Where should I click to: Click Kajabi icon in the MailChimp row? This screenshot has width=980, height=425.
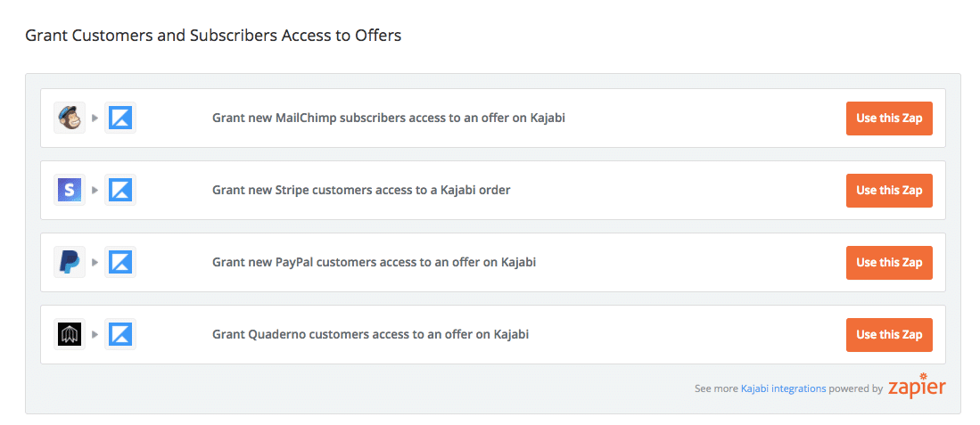click(x=120, y=118)
